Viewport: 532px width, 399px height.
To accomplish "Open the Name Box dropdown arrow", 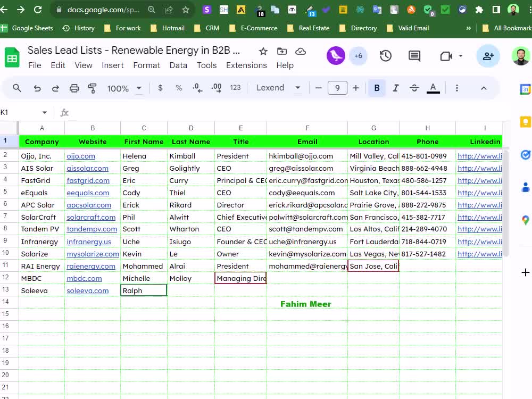I will 45,112.
